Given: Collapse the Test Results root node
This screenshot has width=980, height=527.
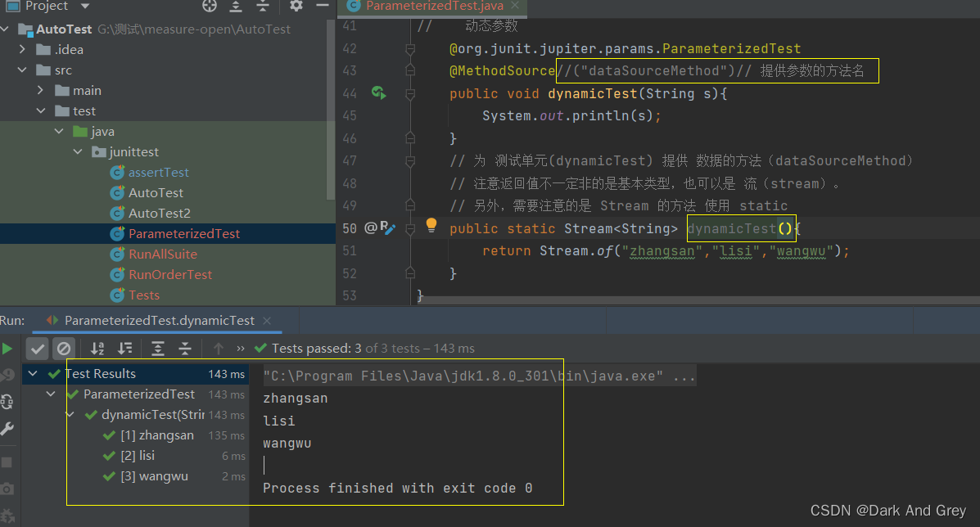Looking at the screenshot, I should pyautogui.click(x=33, y=373).
